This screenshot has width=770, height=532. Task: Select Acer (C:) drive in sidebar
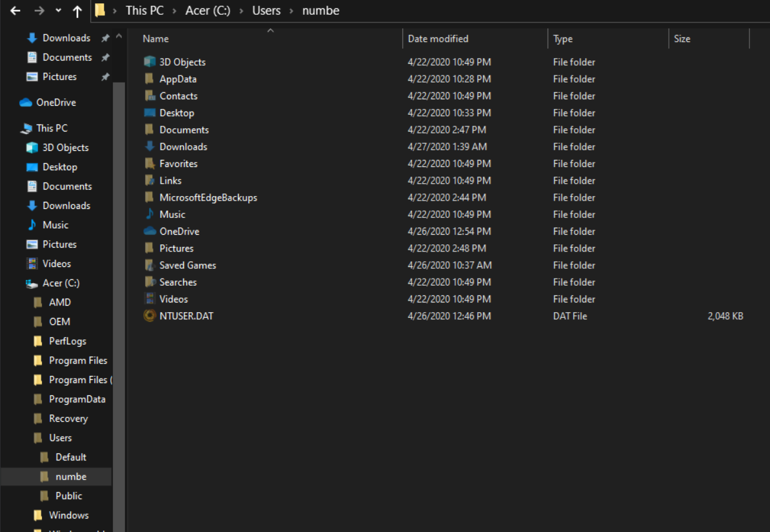pyautogui.click(x=61, y=283)
